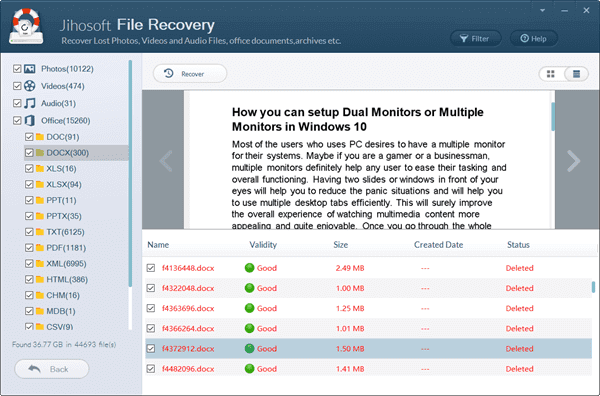Click the Audio music note icon
The image size is (600, 396).
pyautogui.click(x=29, y=103)
